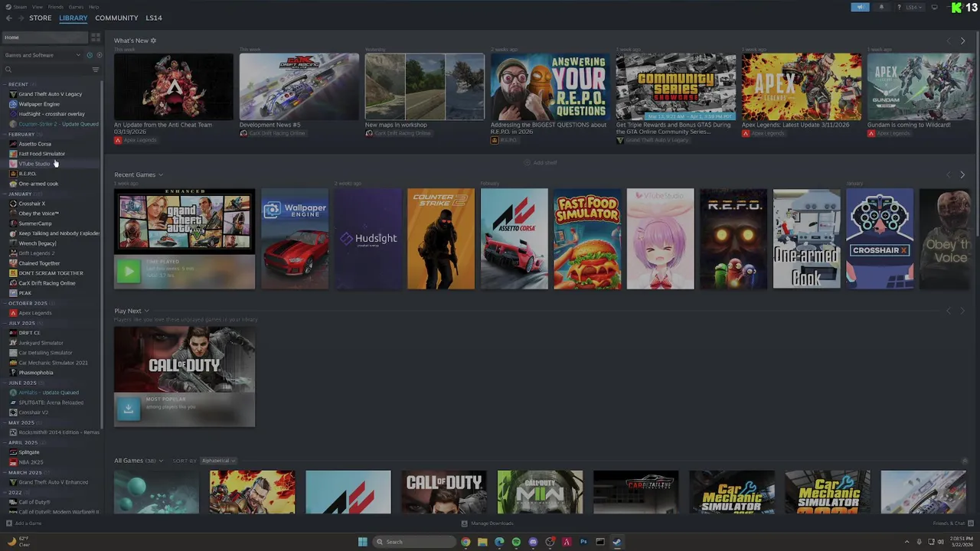Collapse the RECENT sidebar category

pos(5,84)
